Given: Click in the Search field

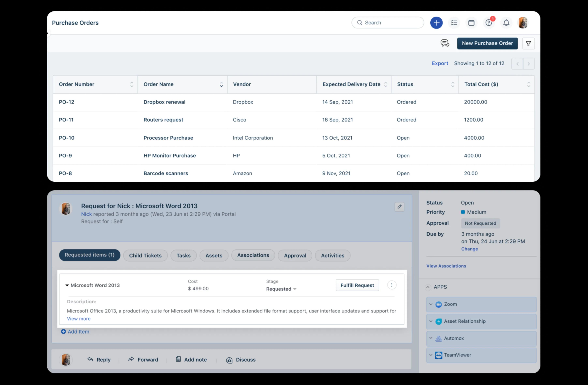Looking at the screenshot, I should [387, 23].
